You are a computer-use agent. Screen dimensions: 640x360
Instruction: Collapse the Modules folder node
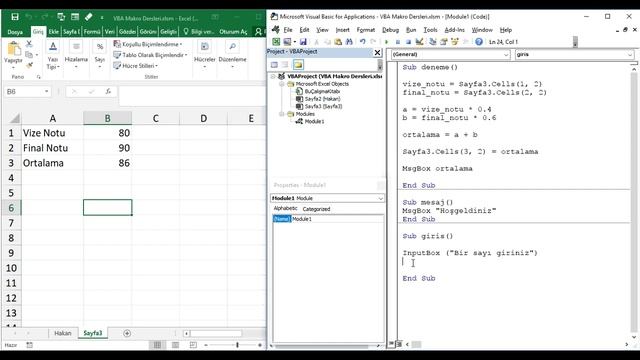pos(282,114)
